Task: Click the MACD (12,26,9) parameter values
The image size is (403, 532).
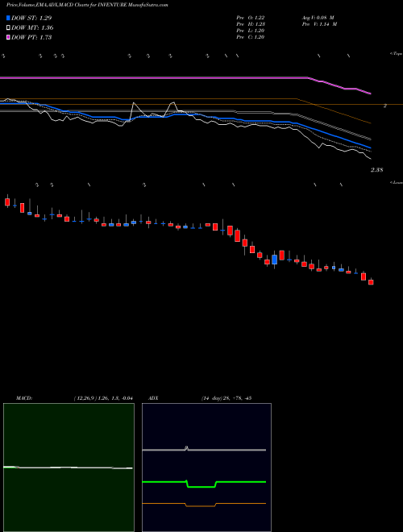Action: [103, 398]
